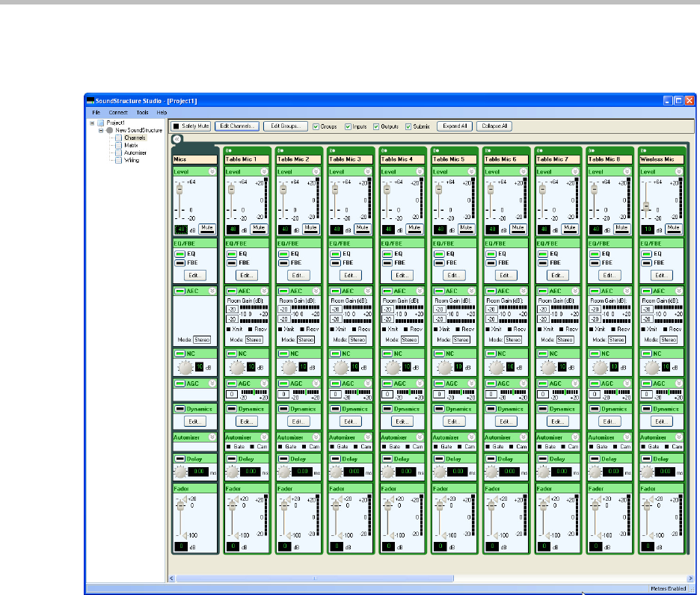Click the Wiring page icon in tree
The height and width of the screenshot is (595, 700).
pyautogui.click(x=117, y=160)
